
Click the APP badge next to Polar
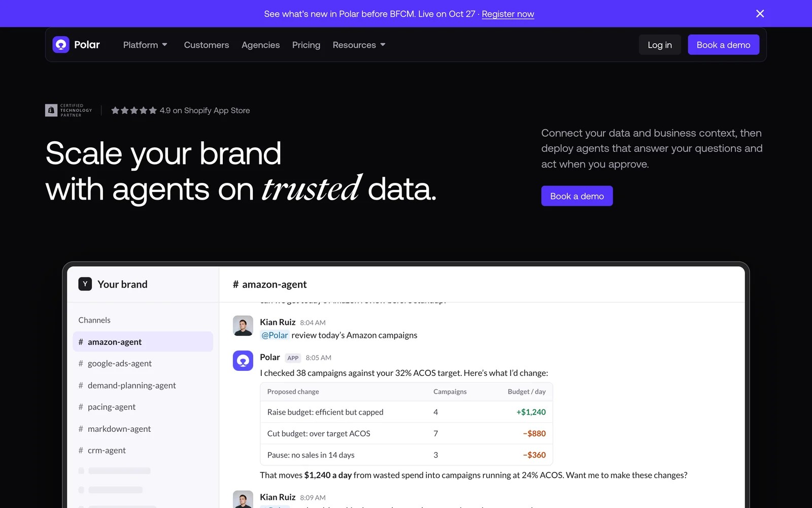[293, 358]
